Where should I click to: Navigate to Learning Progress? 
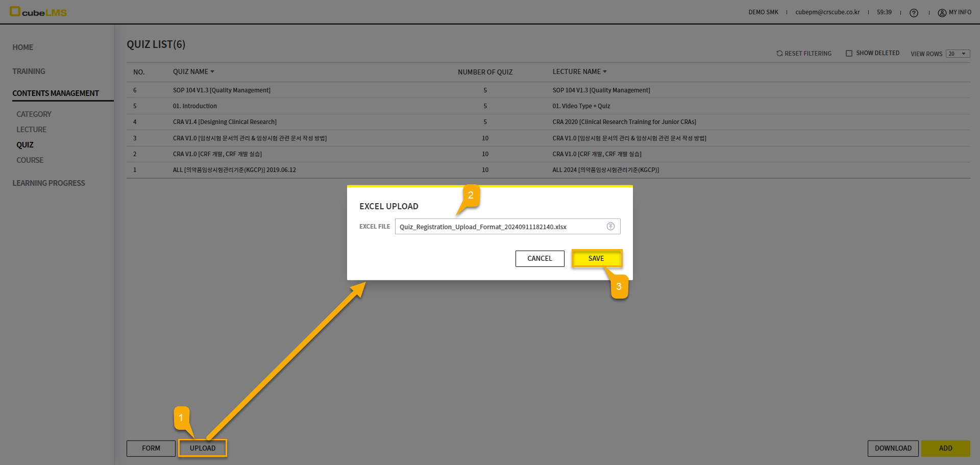(48, 183)
